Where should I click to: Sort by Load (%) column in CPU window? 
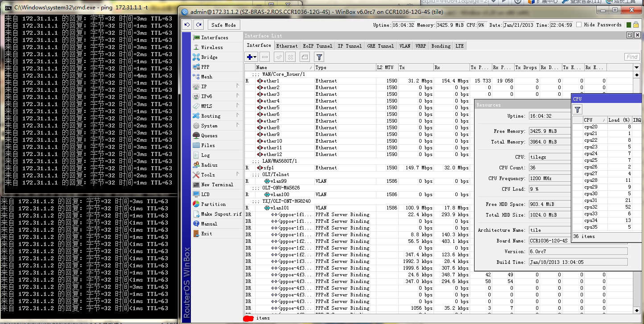[620, 120]
